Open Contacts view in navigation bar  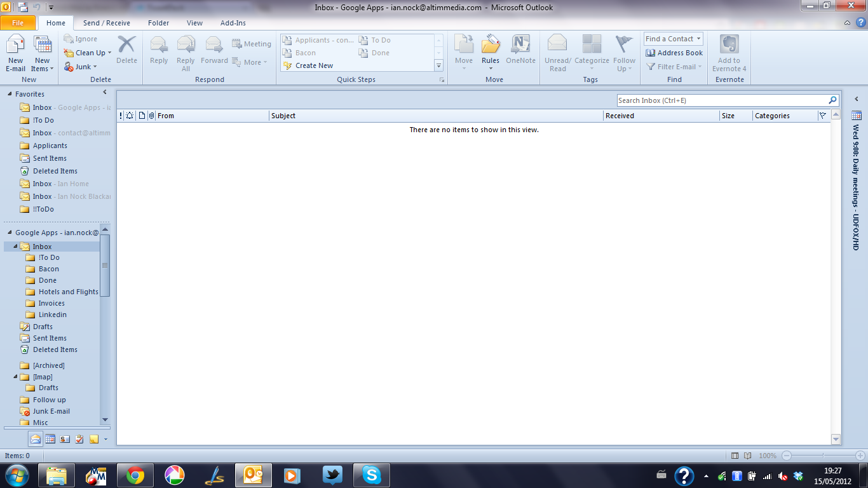click(65, 438)
